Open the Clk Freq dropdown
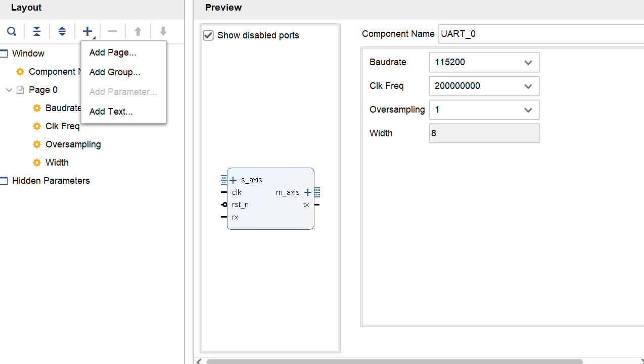Screen dimensions: 644x364 (x=528, y=86)
